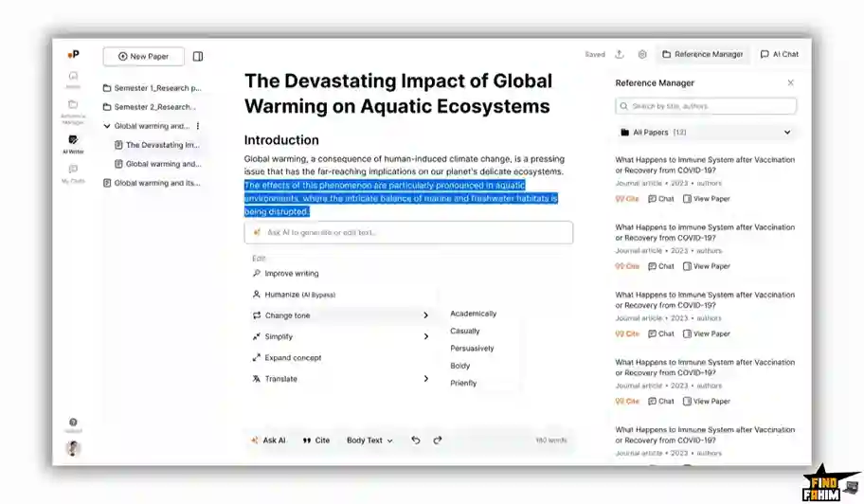The width and height of the screenshot is (864, 504).
Task: Click the redo arrow in bottom toolbar
Action: tap(438, 441)
